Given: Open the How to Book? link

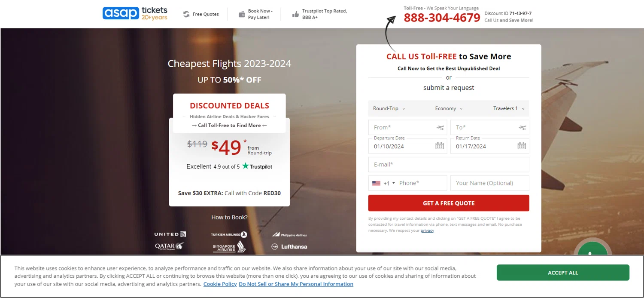Looking at the screenshot, I should pos(229,217).
